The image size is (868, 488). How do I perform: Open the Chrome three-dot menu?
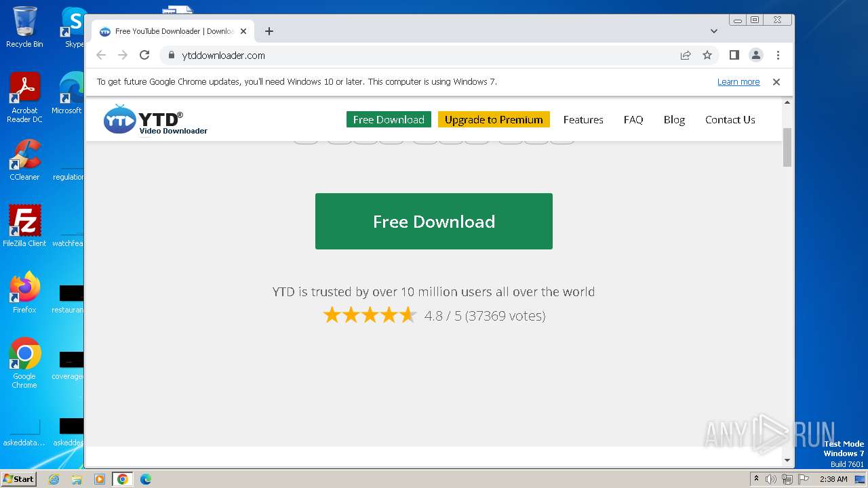[x=778, y=55]
